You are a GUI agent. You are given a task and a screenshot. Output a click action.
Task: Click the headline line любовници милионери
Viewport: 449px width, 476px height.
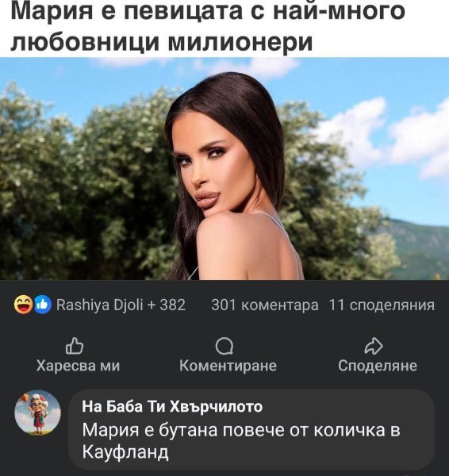coord(162,41)
